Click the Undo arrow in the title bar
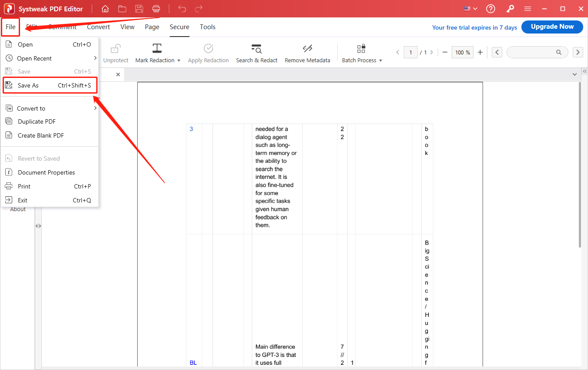Viewport: 588px width, 370px height. (182, 9)
